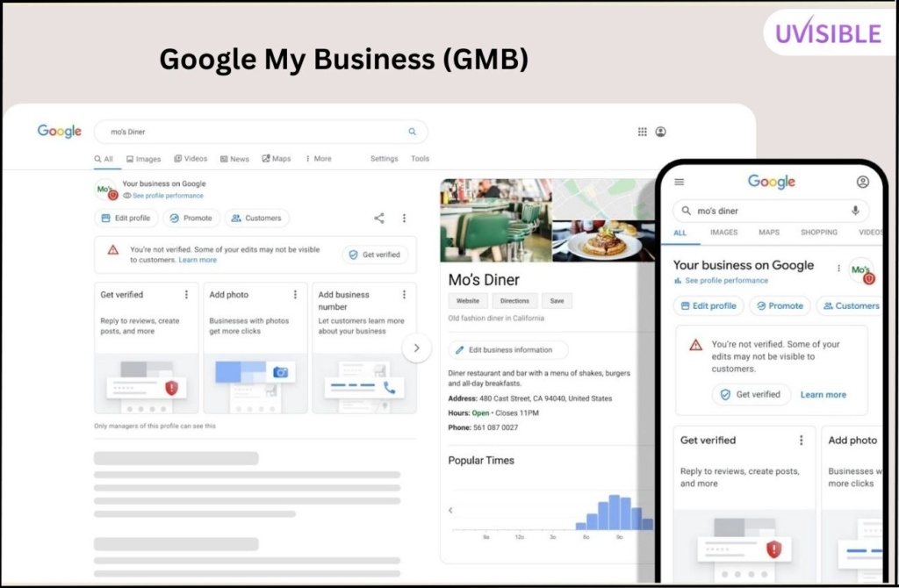Open the Google apps grid icon

tap(642, 132)
